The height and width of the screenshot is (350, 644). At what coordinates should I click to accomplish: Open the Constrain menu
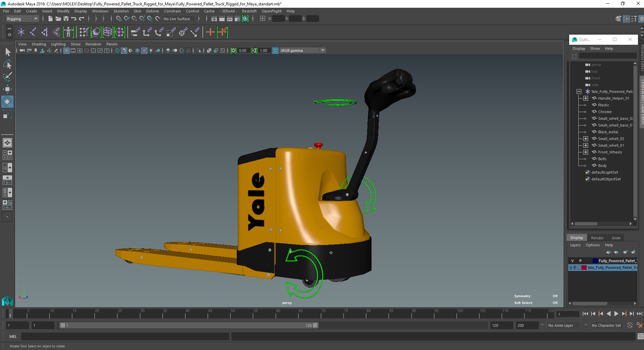click(172, 11)
